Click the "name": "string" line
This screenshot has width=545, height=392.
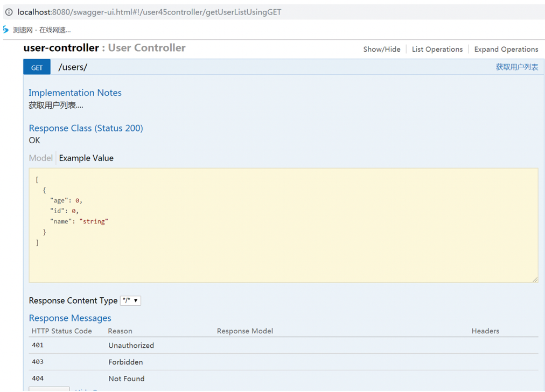pos(79,221)
